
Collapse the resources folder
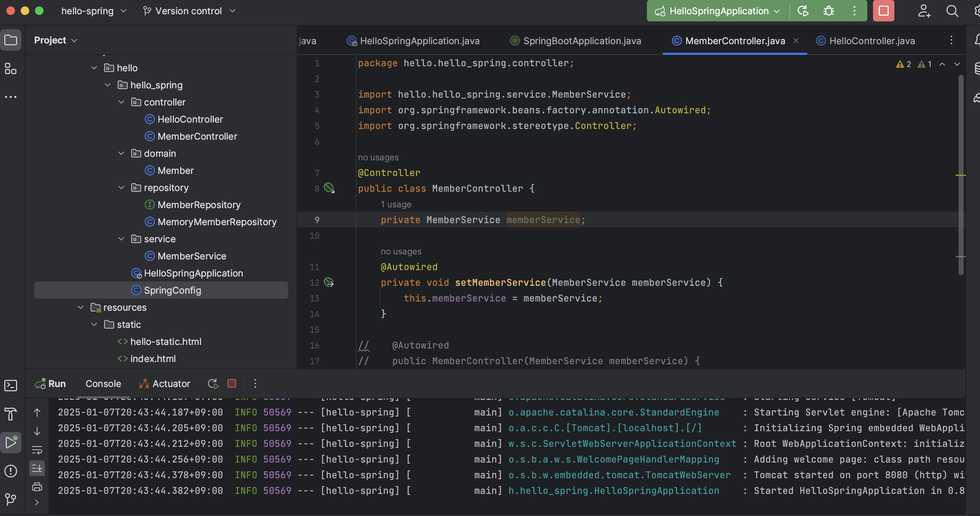pos(80,307)
